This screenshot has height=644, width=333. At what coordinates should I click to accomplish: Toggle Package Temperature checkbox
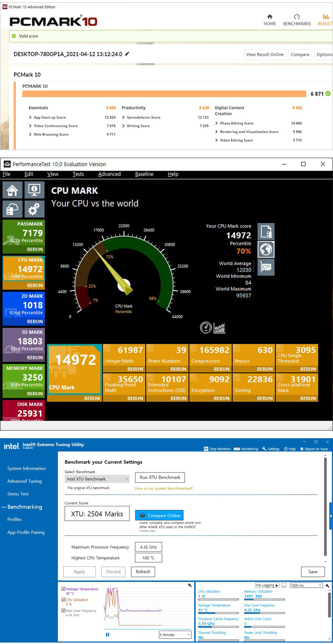[x=64, y=589]
